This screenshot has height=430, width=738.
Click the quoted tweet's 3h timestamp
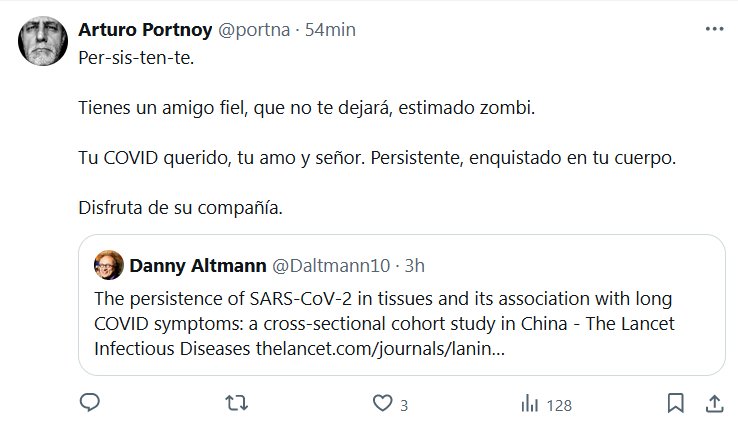pos(414,265)
